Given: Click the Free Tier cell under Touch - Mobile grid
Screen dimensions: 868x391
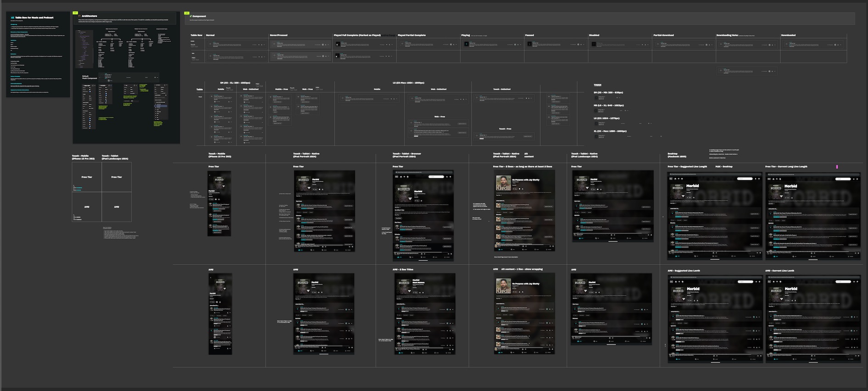Looking at the screenshot, I should 87,178.
